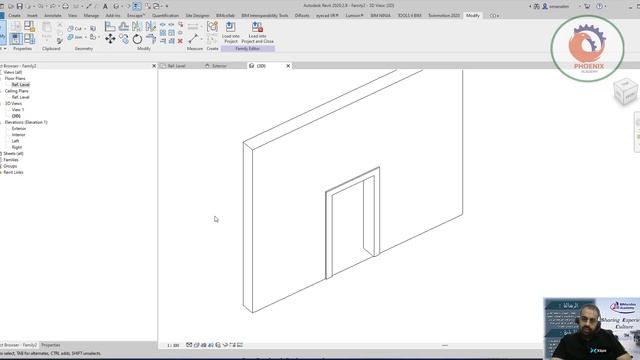Select the Offset tool

coord(124,27)
